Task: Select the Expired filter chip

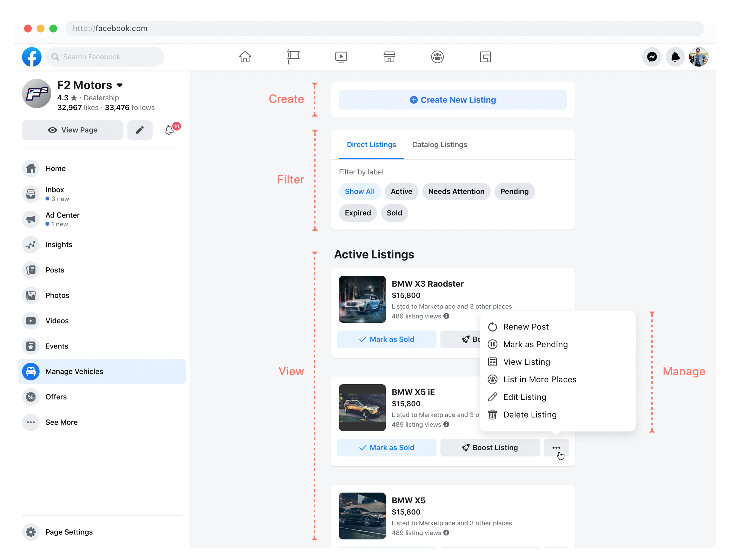Action: (358, 213)
